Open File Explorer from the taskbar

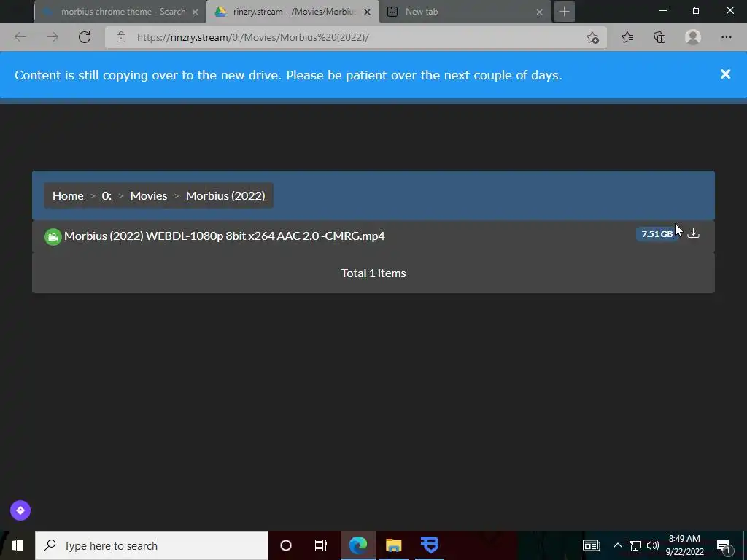[x=393, y=545]
